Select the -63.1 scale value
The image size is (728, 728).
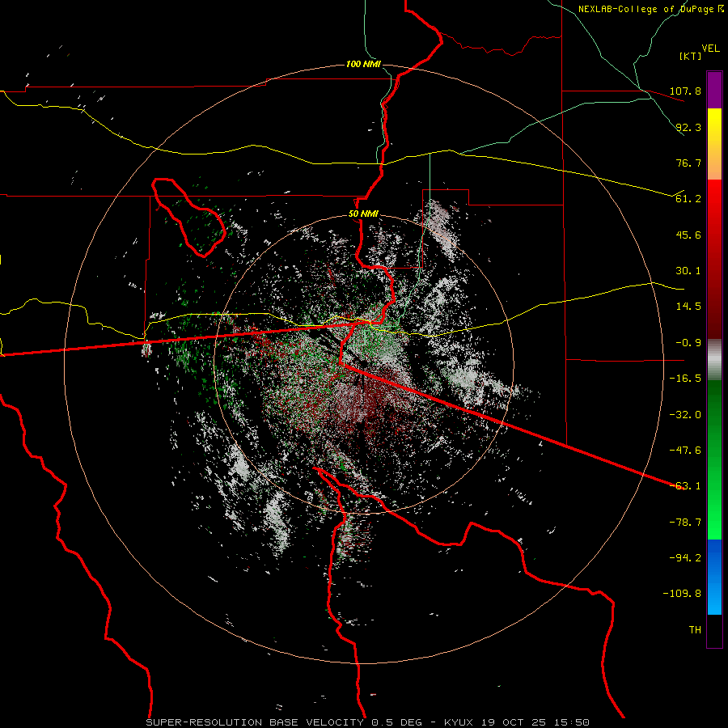[685, 486]
